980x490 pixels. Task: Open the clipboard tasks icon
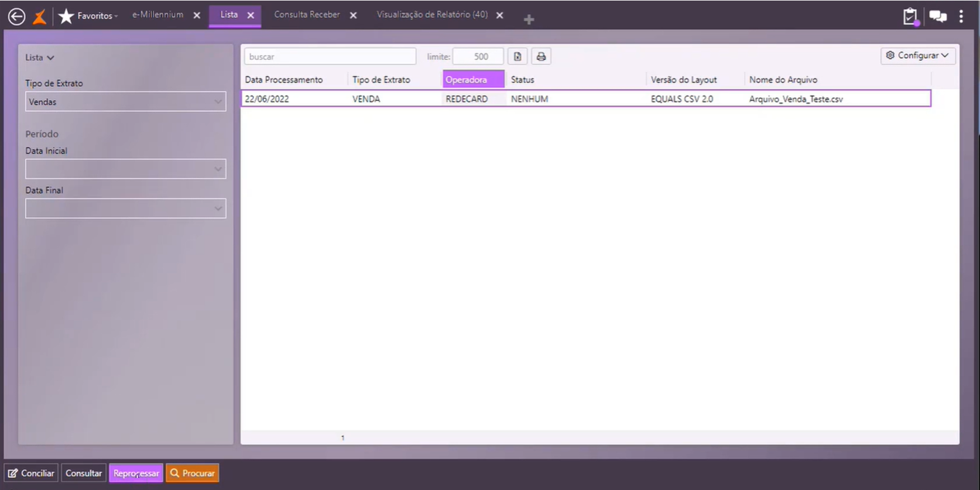(910, 16)
